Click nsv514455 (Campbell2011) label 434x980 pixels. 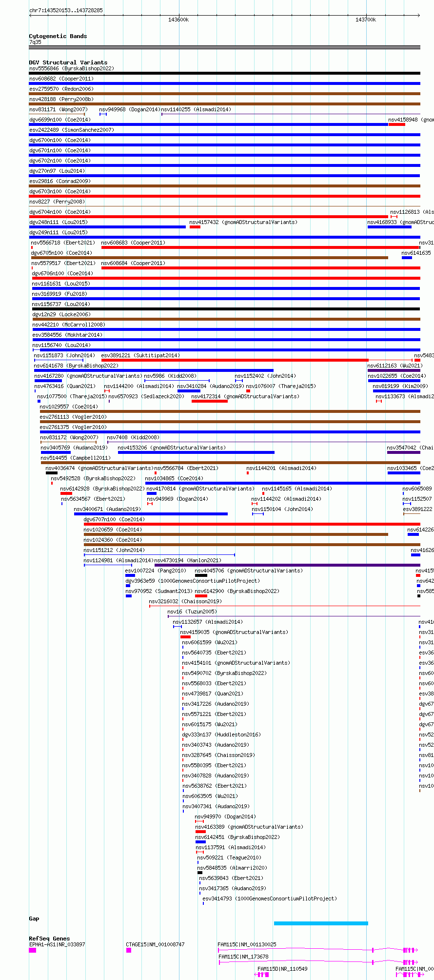pyautogui.click(x=76, y=458)
